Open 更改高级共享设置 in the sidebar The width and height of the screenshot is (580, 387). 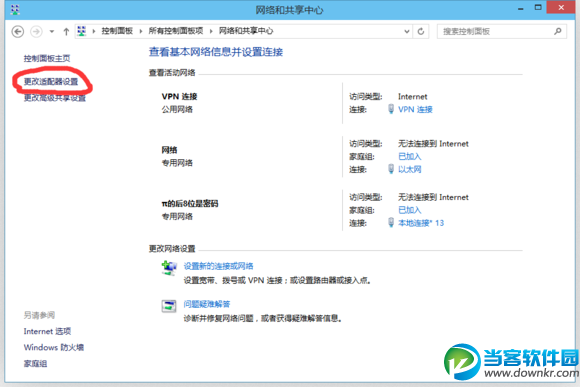55,98
